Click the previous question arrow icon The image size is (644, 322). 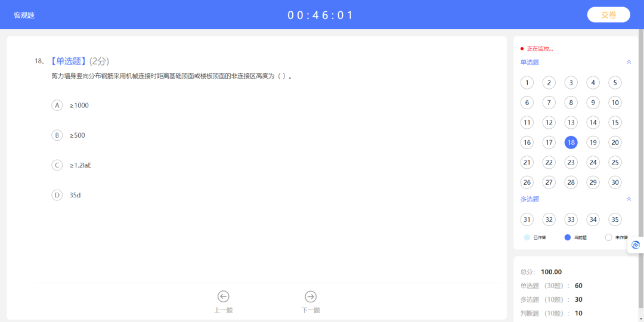pyautogui.click(x=223, y=296)
